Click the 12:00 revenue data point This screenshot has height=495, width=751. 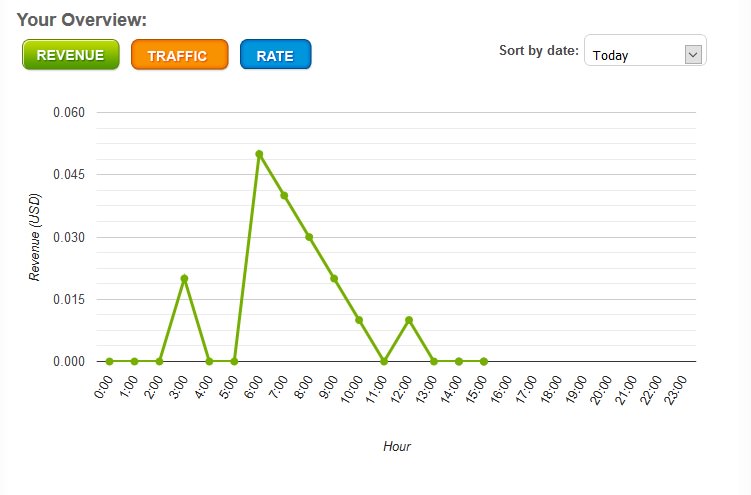[409, 320]
